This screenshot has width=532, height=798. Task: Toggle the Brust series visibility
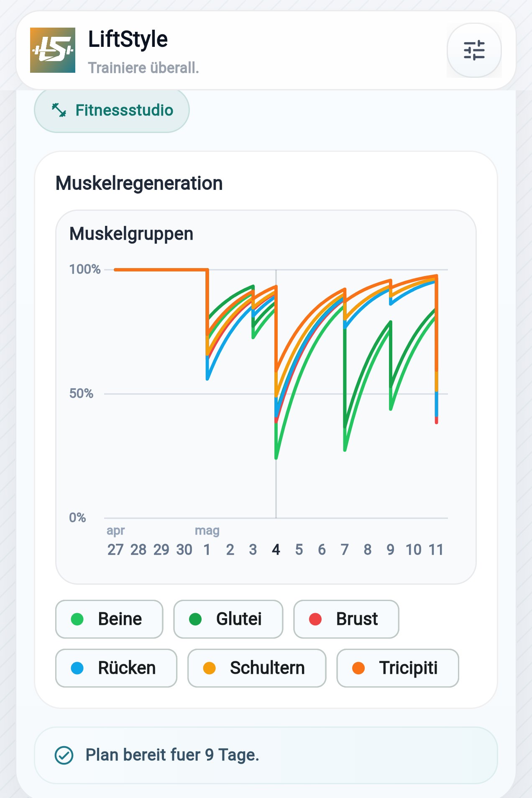pyautogui.click(x=346, y=619)
